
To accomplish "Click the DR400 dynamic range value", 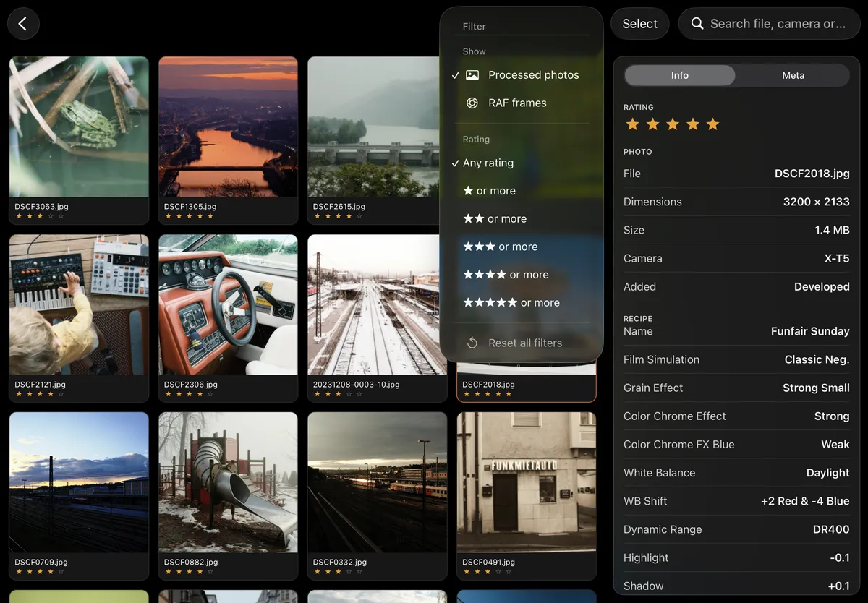I will [x=831, y=529].
